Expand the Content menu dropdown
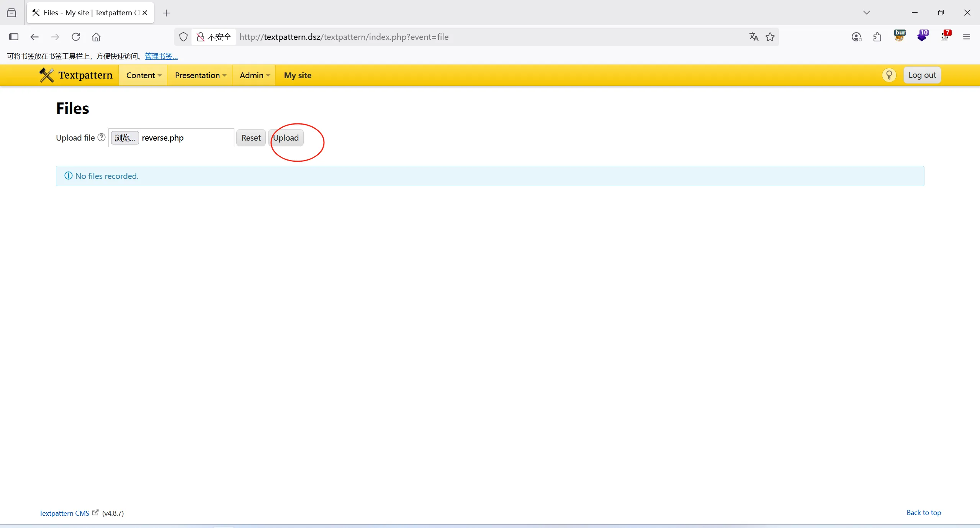This screenshot has width=980, height=528. click(x=143, y=75)
